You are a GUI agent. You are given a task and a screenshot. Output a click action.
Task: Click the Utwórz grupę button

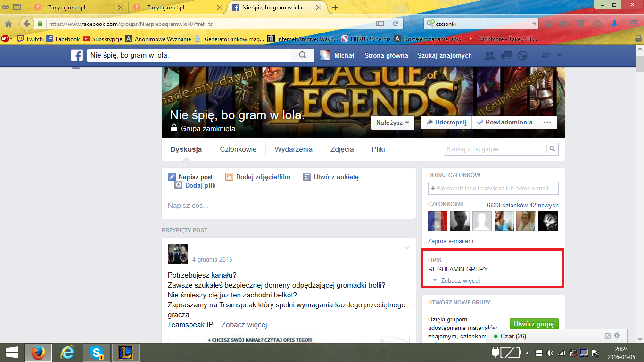534,324
